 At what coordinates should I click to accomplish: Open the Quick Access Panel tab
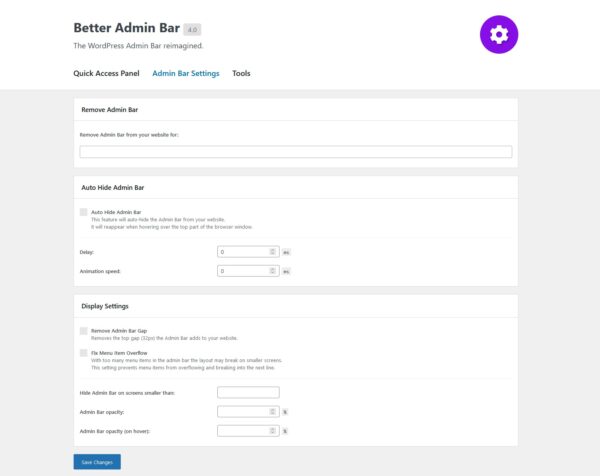coord(106,73)
